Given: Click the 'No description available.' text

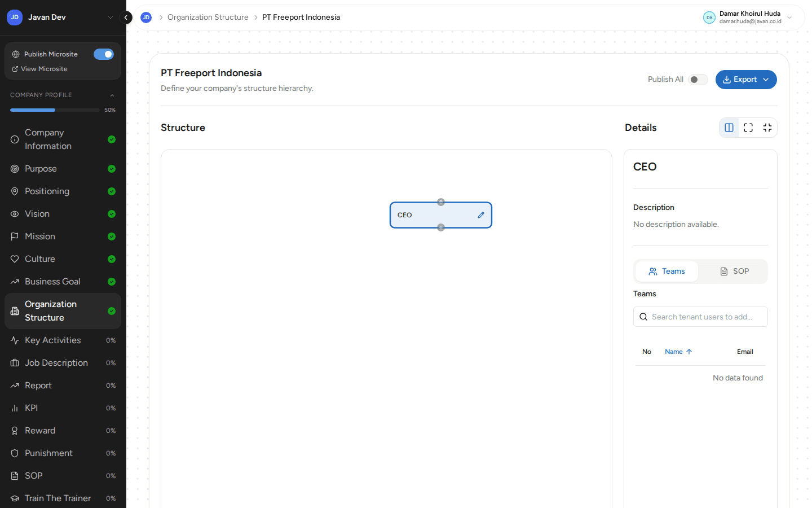Looking at the screenshot, I should pos(676,225).
